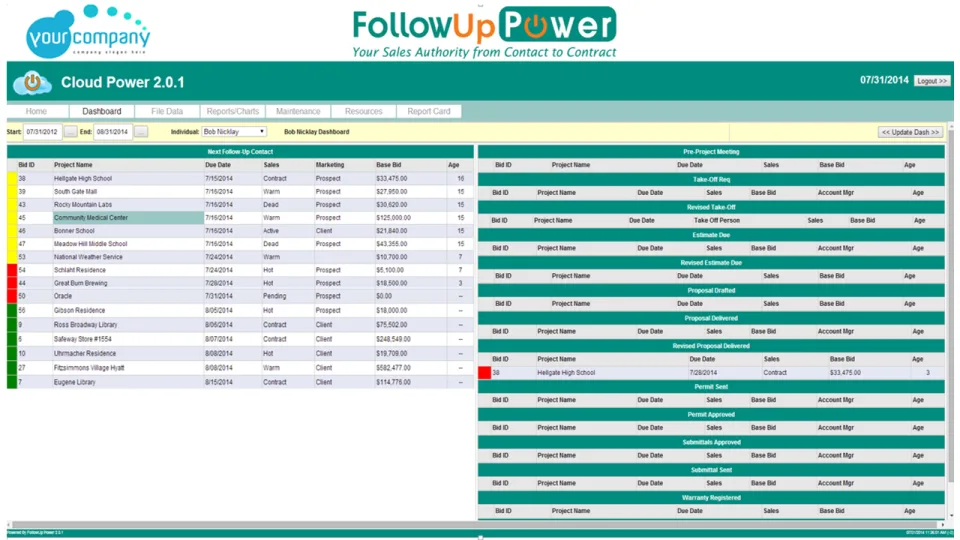Image resolution: width=960 pixels, height=540 pixels.
Task: Click the Logout button
Action: [932, 81]
